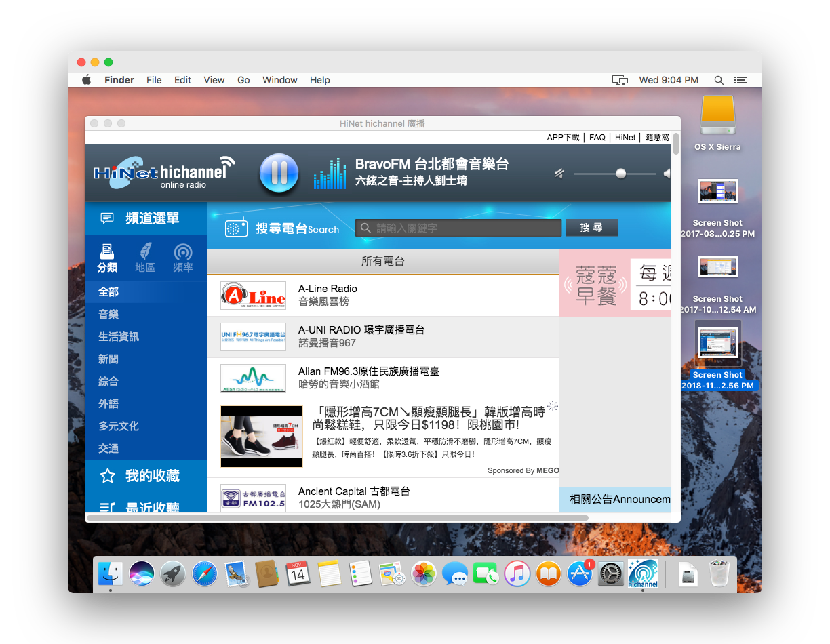Choose the 新聞 category
The width and height of the screenshot is (830, 644).
[108, 359]
